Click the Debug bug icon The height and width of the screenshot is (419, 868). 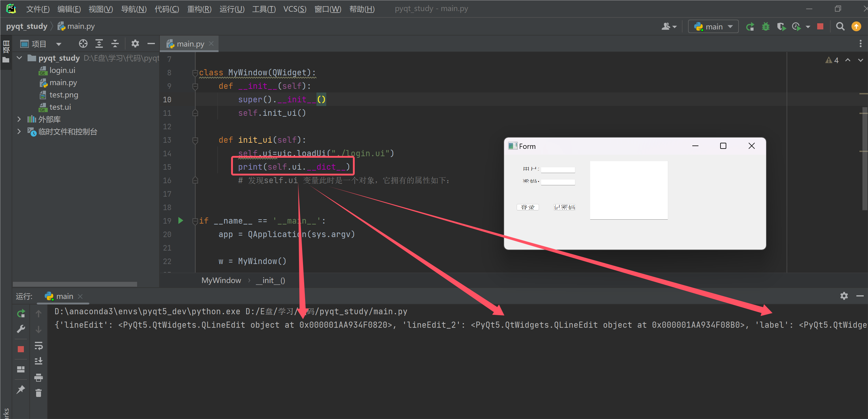765,27
